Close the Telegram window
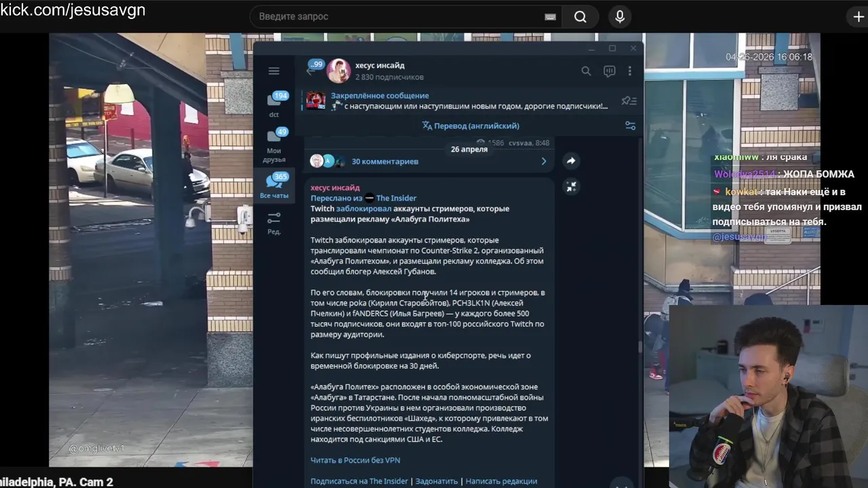Screen dimensions: 868x488 point(633,48)
